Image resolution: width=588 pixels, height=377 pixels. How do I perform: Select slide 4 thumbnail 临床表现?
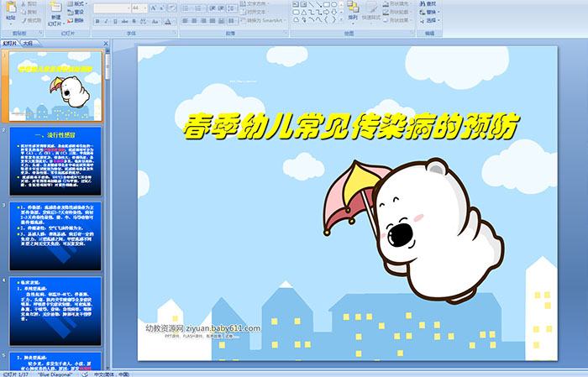pyautogui.click(x=55, y=311)
